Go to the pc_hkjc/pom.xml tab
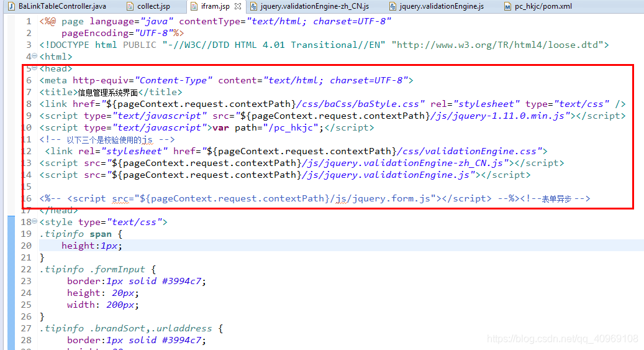This screenshot has width=644, height=350. click(x=538, y=6)
